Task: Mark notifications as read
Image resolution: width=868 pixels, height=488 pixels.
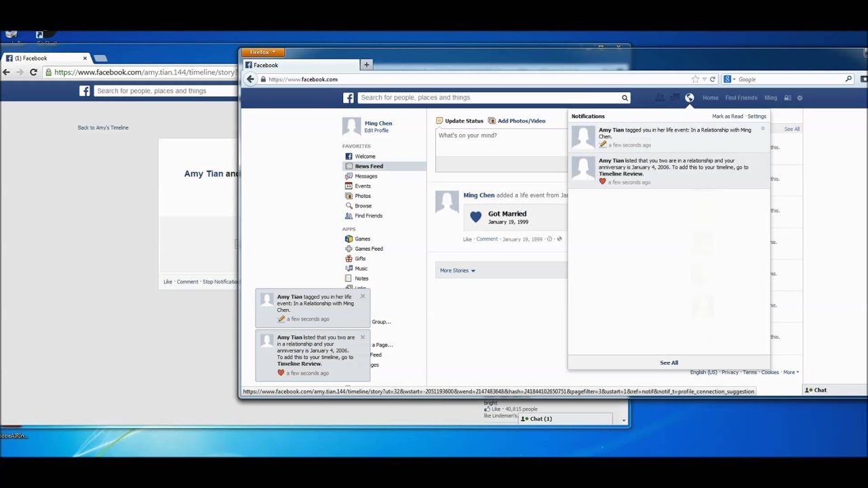Action: click(x=728, y=117)
